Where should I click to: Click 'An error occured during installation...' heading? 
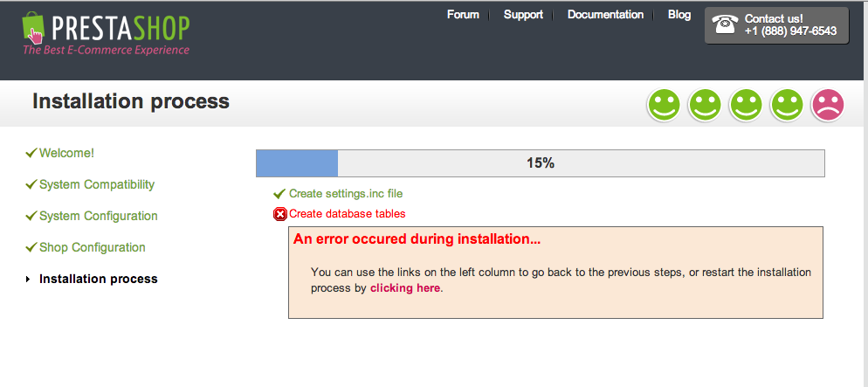[x=417, y=239]
